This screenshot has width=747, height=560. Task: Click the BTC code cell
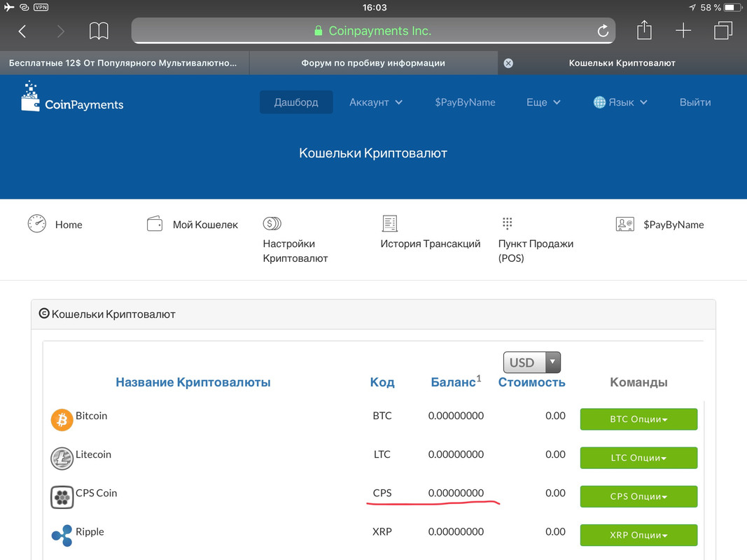point(382,416)
